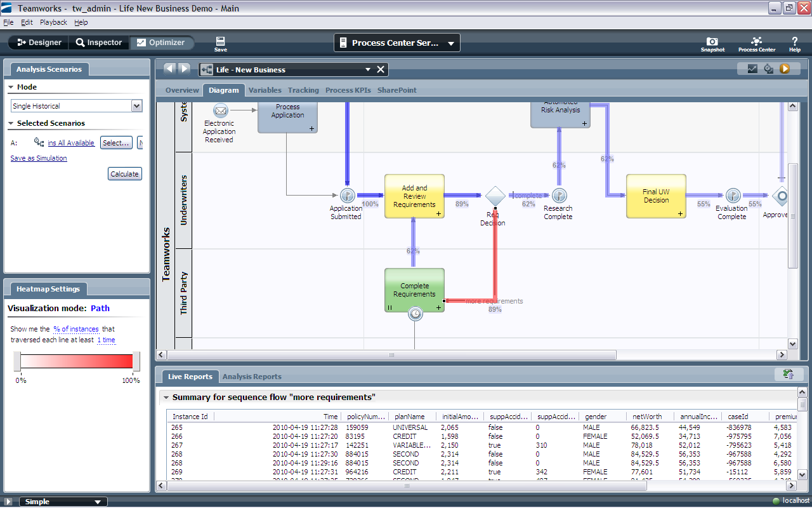Click the Select... button for scenario A

(x=116, y=143)
